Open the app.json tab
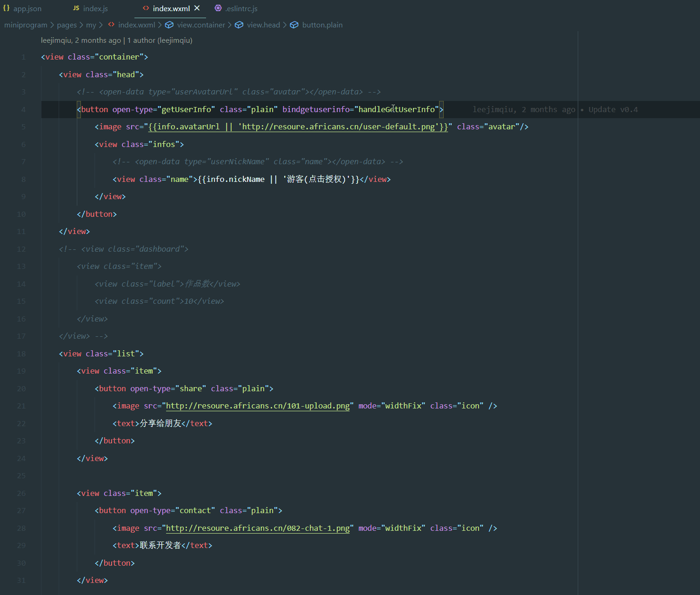 [22, 8]
